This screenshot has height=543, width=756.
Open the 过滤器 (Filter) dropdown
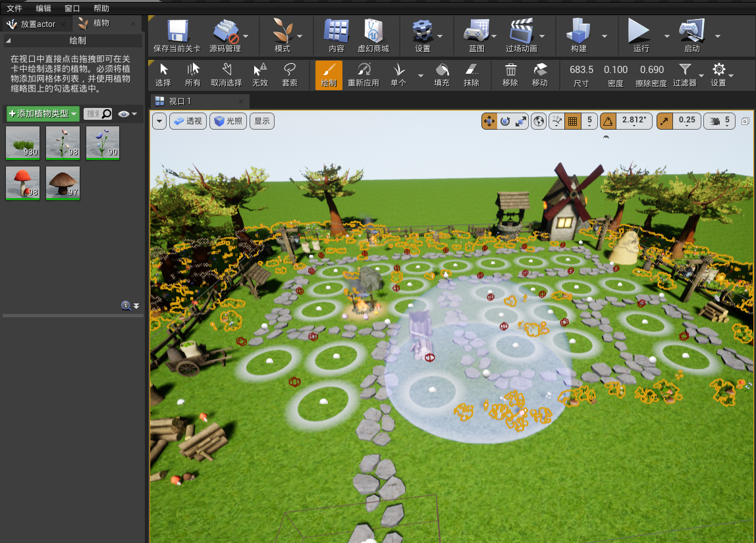click(x=685, y=75)
